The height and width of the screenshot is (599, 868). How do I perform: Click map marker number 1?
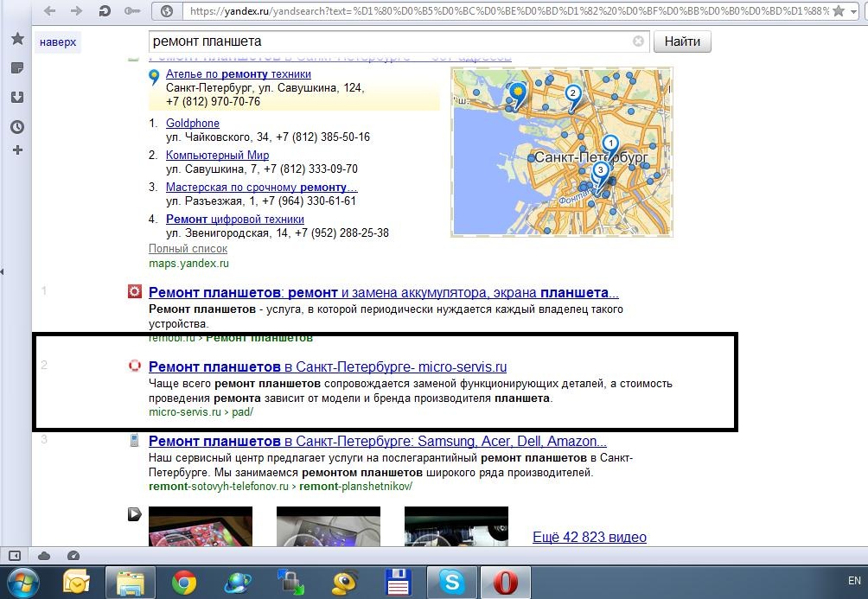pyautogui.click(x=610, y=144)
